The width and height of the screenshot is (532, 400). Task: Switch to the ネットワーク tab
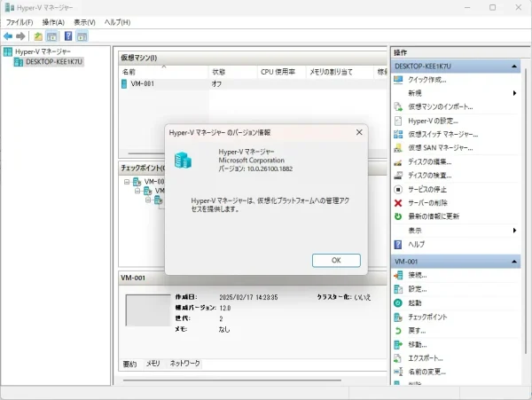point(185,364)
